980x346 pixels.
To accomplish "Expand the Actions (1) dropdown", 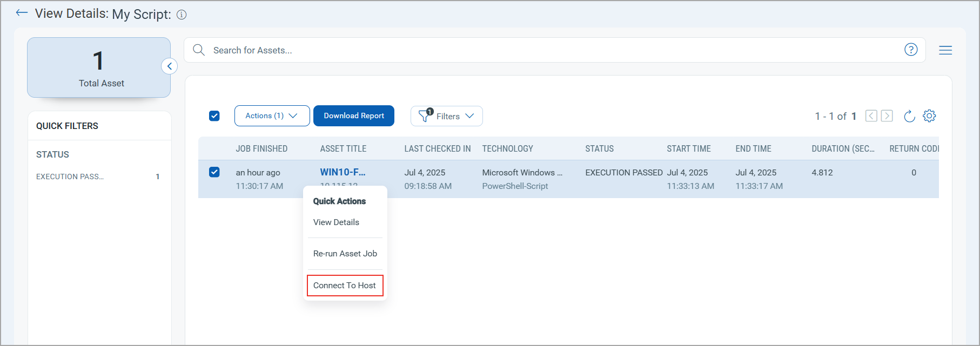I will click(272, 116).
